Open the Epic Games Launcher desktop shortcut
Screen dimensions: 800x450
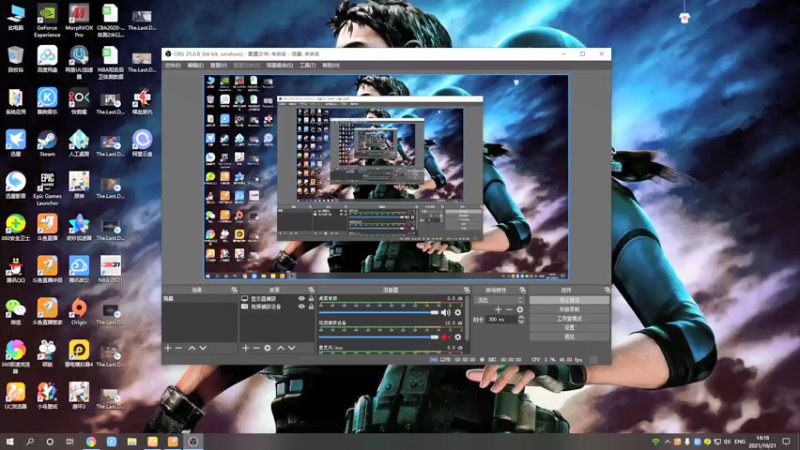click(47, 188)
